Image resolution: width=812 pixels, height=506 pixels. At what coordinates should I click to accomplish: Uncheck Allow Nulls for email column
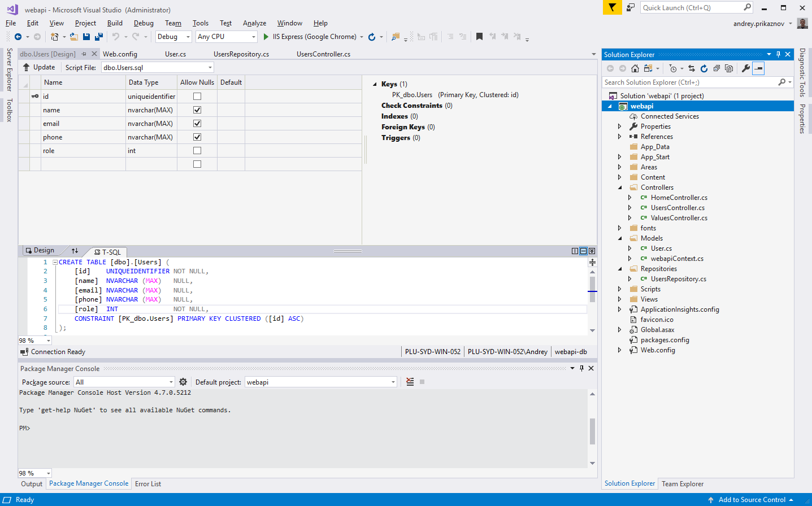(x=197, y=124)
